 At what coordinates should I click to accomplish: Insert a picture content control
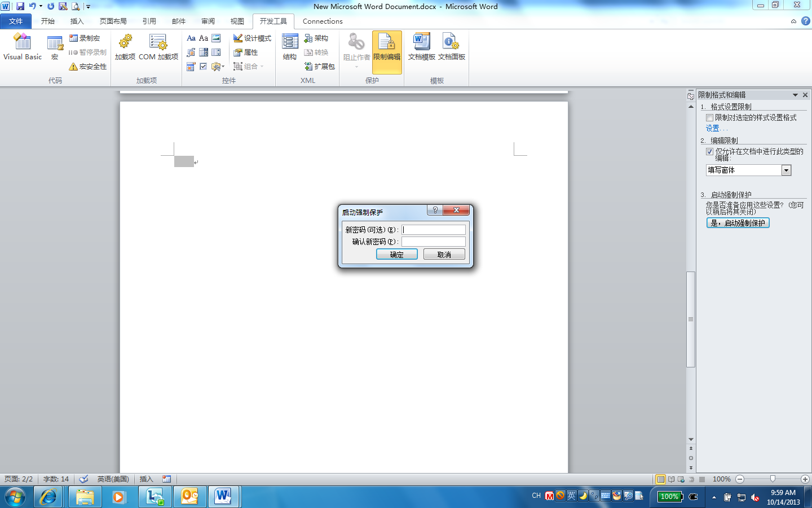pyautogui.click(x=216, y=38)
